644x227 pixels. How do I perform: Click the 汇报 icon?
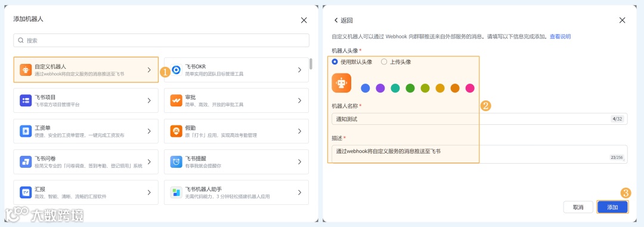point(26,192)
